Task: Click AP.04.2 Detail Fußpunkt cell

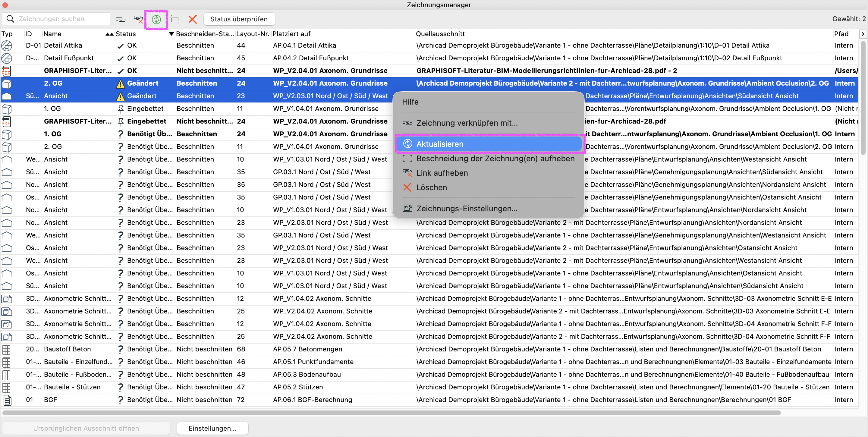Action: click(311, 58)
